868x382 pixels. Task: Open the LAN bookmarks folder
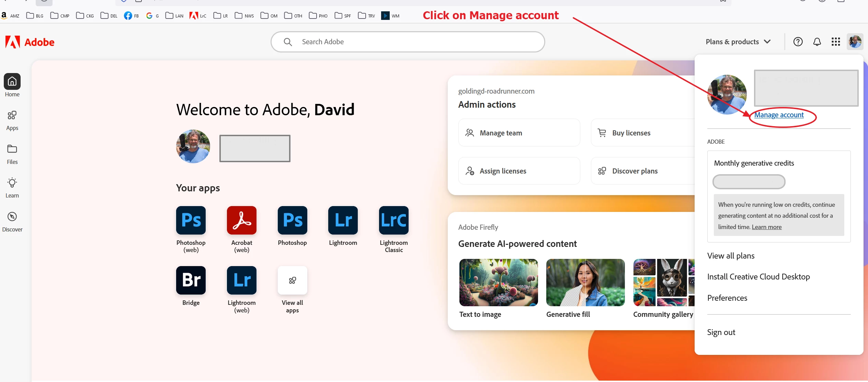coord(174,16)
